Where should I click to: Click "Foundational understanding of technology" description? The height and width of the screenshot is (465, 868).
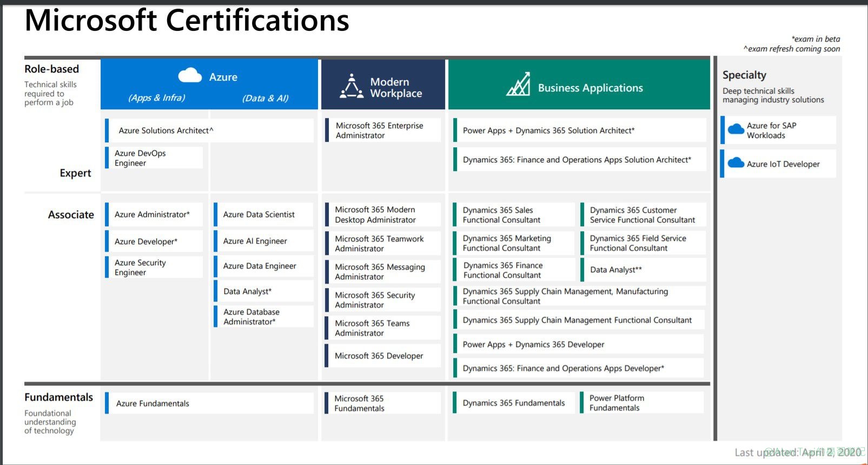(x=50, y=422)
